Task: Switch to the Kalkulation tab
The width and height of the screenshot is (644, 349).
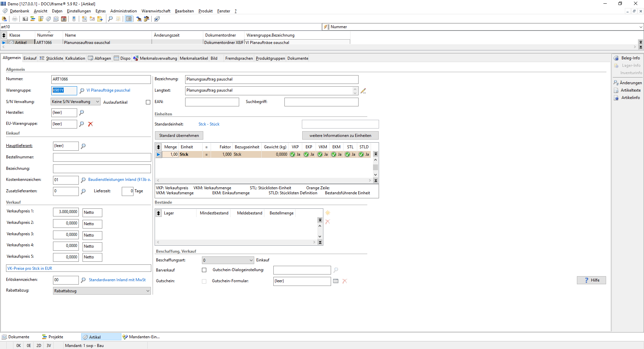Action: coord(75,58)
